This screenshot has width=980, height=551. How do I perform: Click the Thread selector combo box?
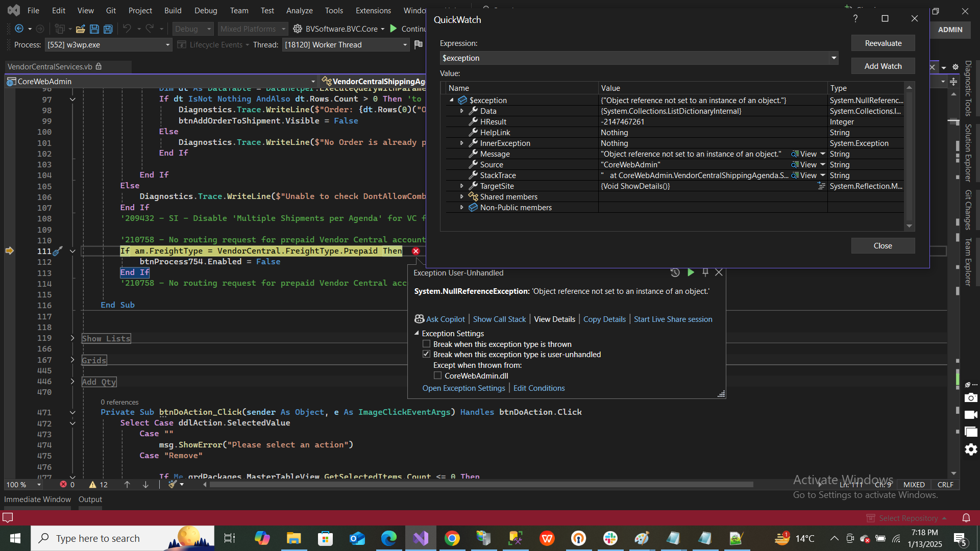click(346, 45)
